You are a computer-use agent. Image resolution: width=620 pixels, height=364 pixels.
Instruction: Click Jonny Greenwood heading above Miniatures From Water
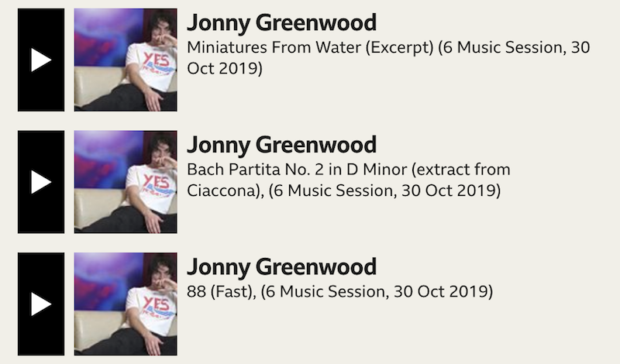281,23
